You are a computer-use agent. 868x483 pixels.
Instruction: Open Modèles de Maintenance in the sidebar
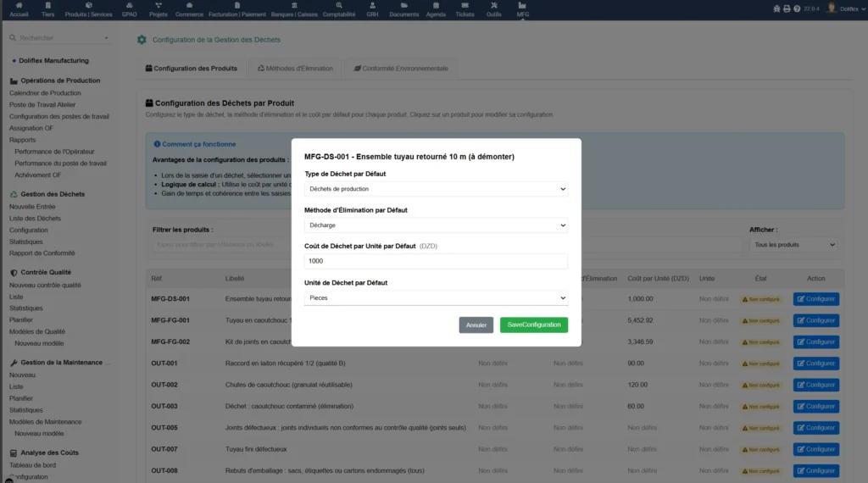tap(46, 422)
